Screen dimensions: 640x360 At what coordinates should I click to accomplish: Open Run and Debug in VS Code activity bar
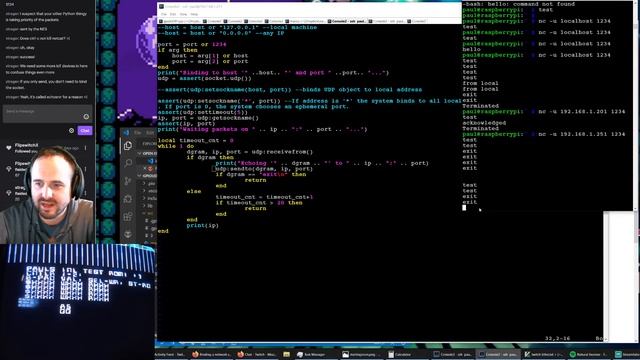coord(128,199)
